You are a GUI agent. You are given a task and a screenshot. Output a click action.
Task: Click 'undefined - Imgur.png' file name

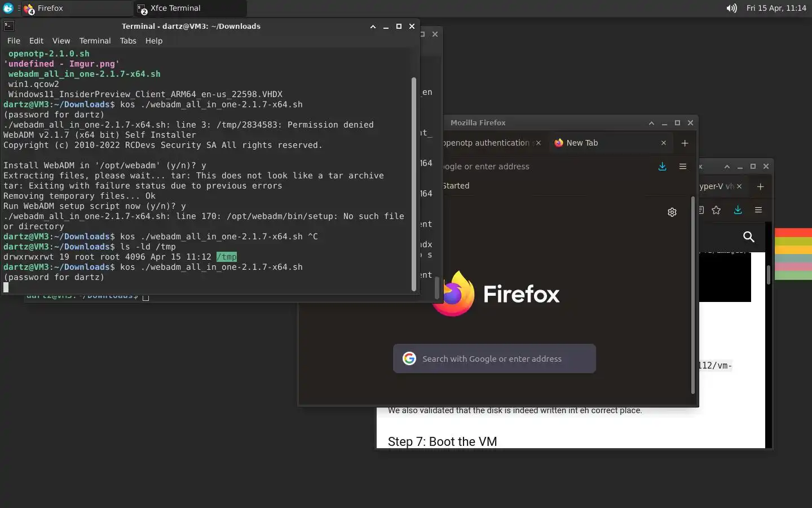click(x=61, y=64)
